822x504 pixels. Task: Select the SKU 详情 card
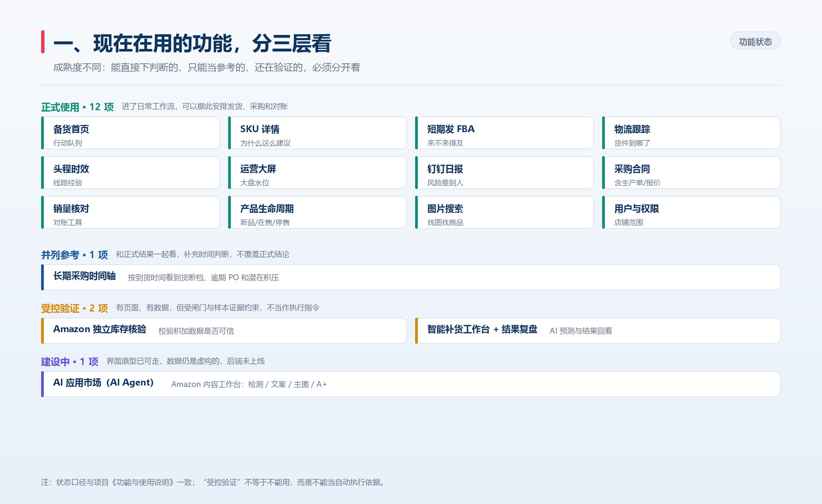(x=317, y=133)
